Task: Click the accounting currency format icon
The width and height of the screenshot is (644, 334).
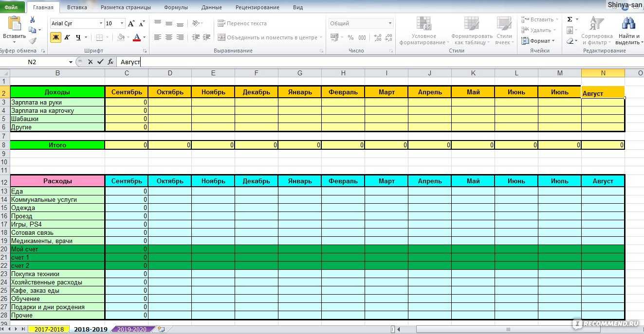Action: (334, 37)
